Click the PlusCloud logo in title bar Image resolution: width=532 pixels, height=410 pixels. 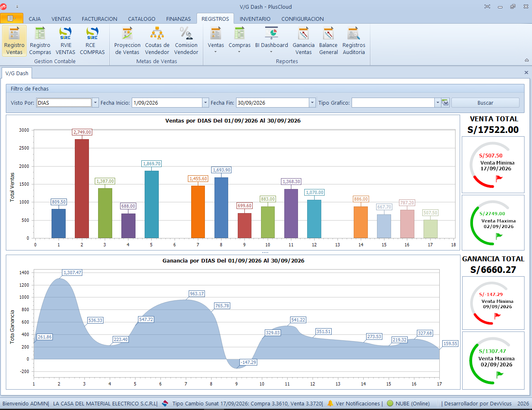4,7
